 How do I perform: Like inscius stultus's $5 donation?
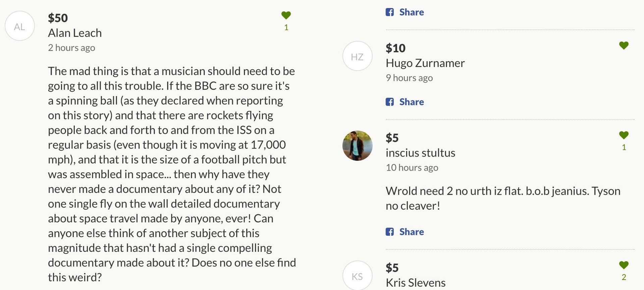pyautogui.click(x=624, y=135)
